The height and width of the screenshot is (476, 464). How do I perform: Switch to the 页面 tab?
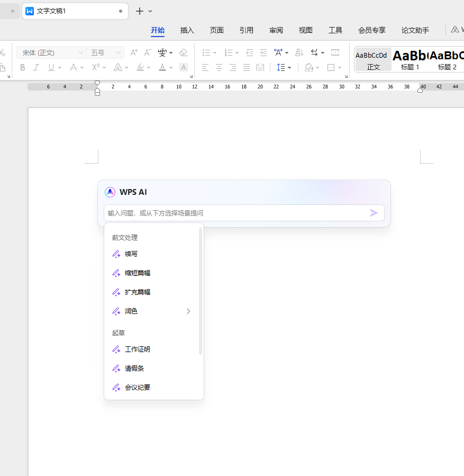click(216, 30)
